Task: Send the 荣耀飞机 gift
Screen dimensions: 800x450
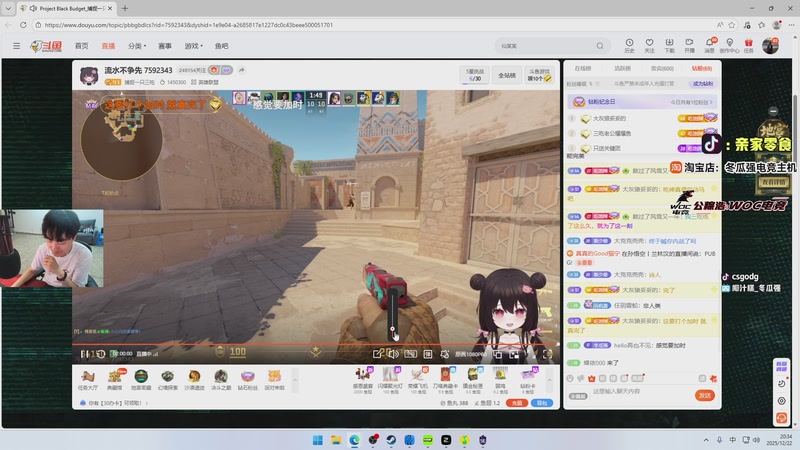Action: 418,380
